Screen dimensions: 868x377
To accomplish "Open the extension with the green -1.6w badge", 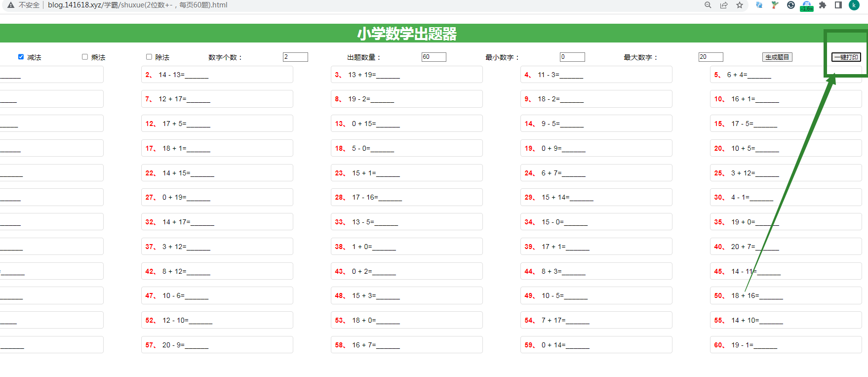I will 807,6.
